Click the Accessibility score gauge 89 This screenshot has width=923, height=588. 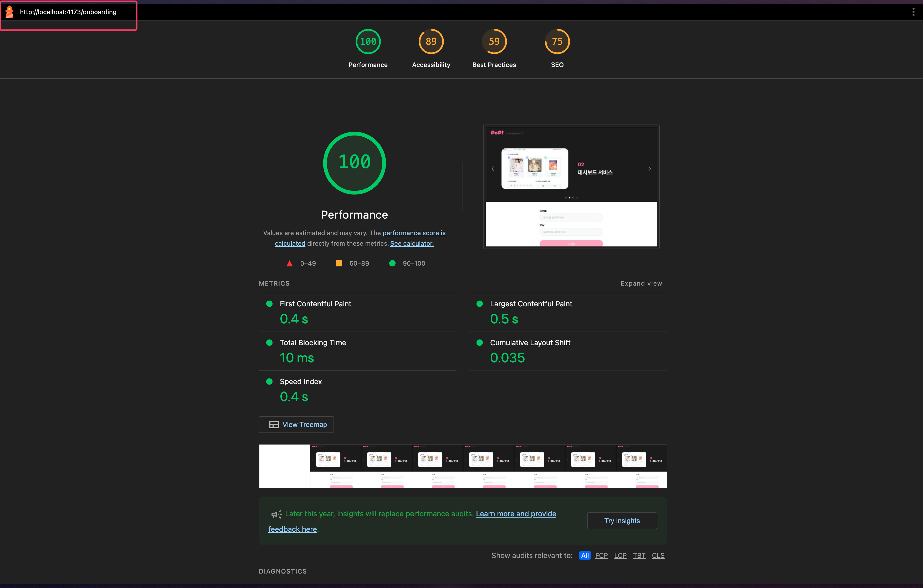(x=431, y=42)
